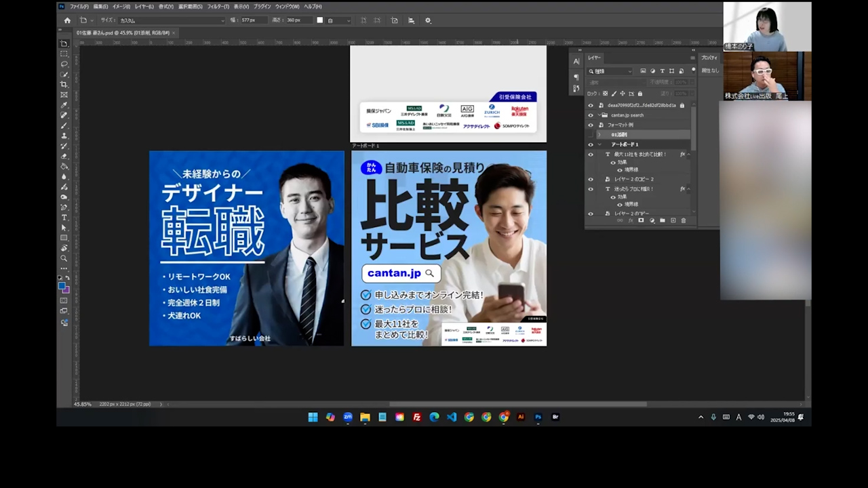The height and width of the screenshot is (488, 868).
Task: Filter layers by type layers (T icon)
Action: tap(662, 71)
